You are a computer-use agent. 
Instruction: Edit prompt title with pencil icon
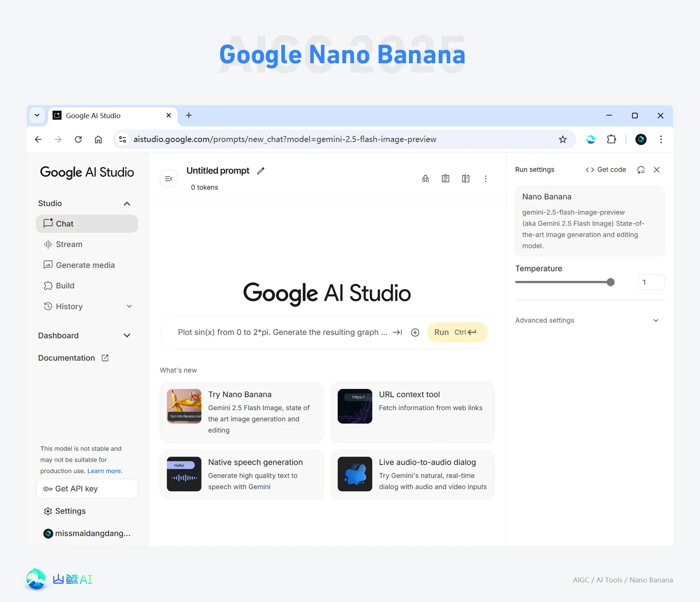pos(260,171)
